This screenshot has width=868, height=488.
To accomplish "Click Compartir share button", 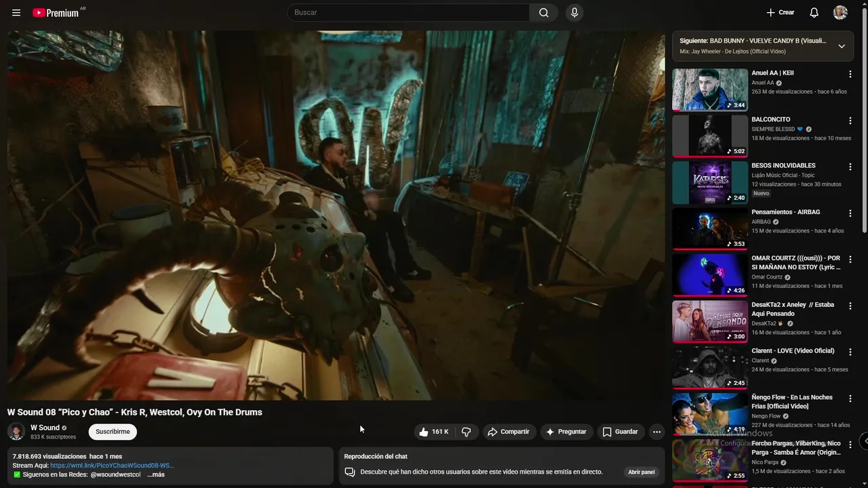I will pos(509,432).
